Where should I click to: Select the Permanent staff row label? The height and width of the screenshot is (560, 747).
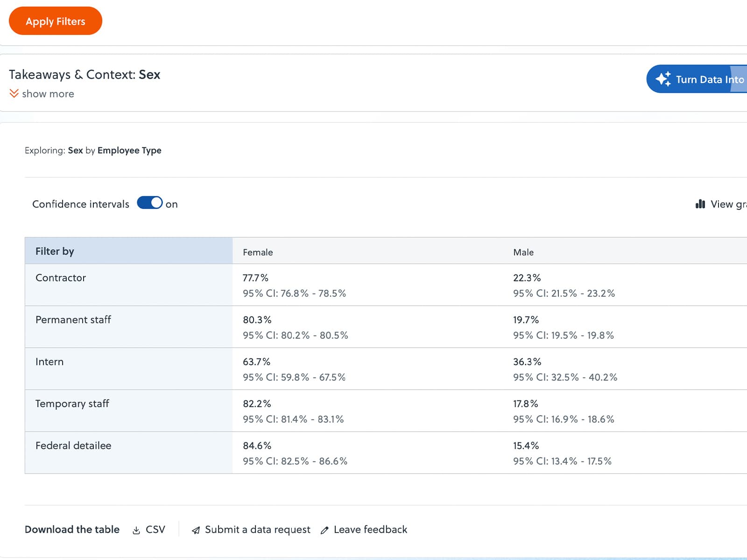(73, 320)
